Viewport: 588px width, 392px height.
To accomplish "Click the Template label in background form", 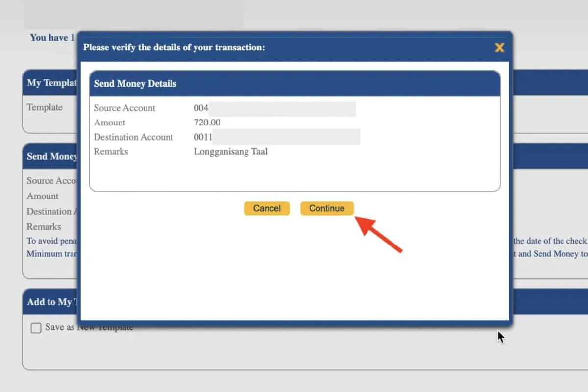I will [45, 107].
